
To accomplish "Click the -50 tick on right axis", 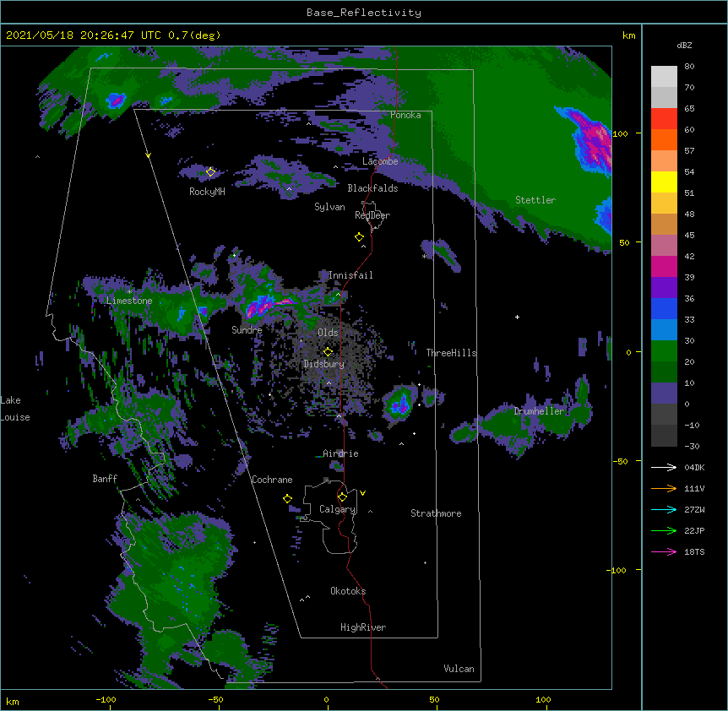I will pos(620,461).
